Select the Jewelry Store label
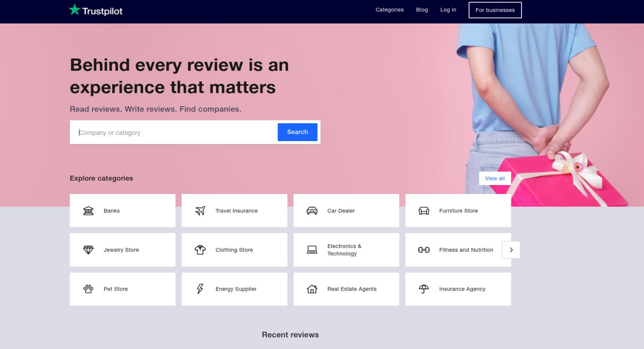 pyautogui.click(x=121, y=250)
